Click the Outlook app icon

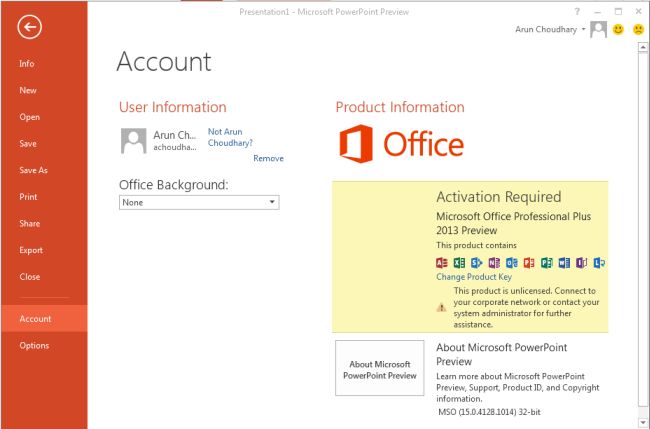click(x=512, y=262)
